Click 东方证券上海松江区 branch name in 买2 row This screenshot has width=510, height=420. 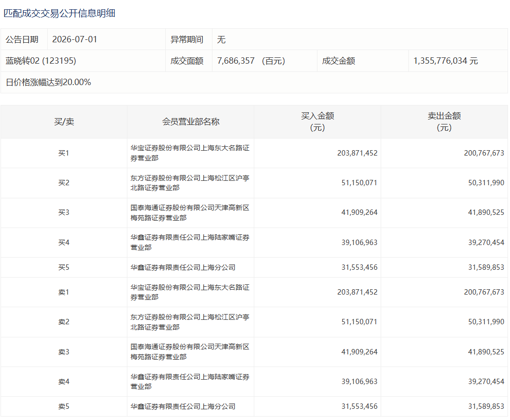(x=190, y=183)
